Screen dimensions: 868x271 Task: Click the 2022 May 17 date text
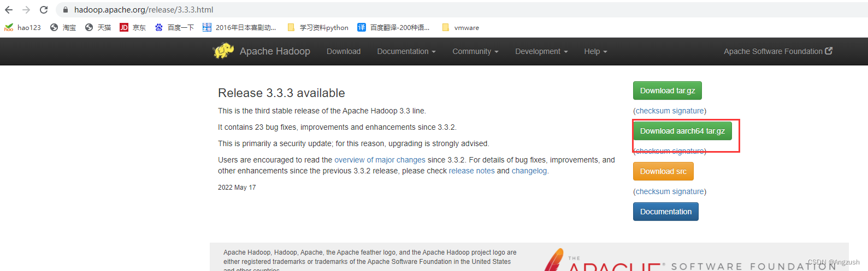[237, 187]
